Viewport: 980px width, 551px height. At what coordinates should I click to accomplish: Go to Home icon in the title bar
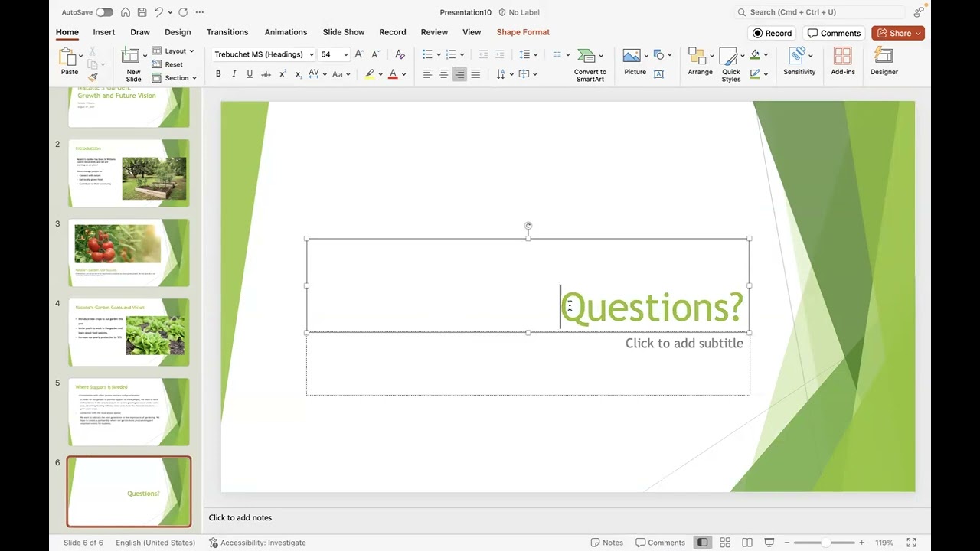[125, 12]
